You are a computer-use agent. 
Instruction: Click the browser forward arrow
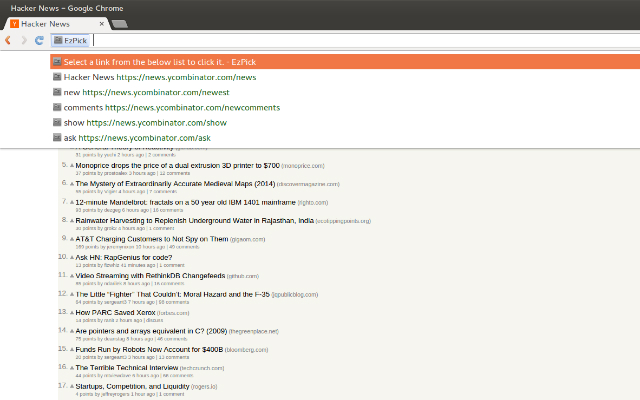24,40
